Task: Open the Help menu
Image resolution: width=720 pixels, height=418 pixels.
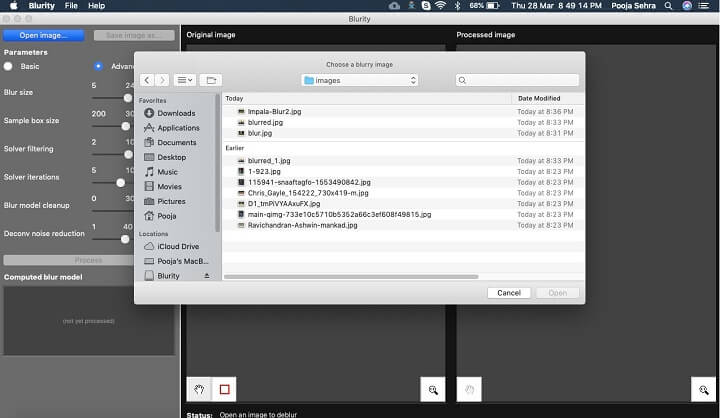Action: pyautogui.click(x=96, y=6)
